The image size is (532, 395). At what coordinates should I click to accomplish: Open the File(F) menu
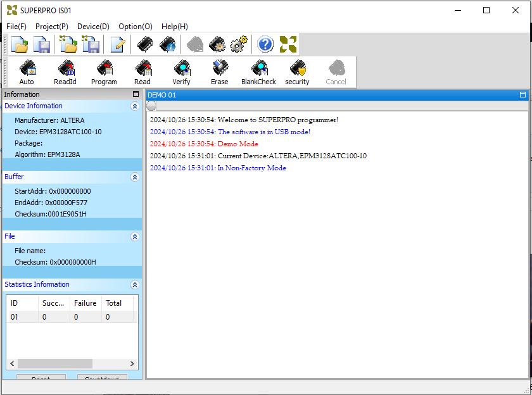[x=16, y=27]
